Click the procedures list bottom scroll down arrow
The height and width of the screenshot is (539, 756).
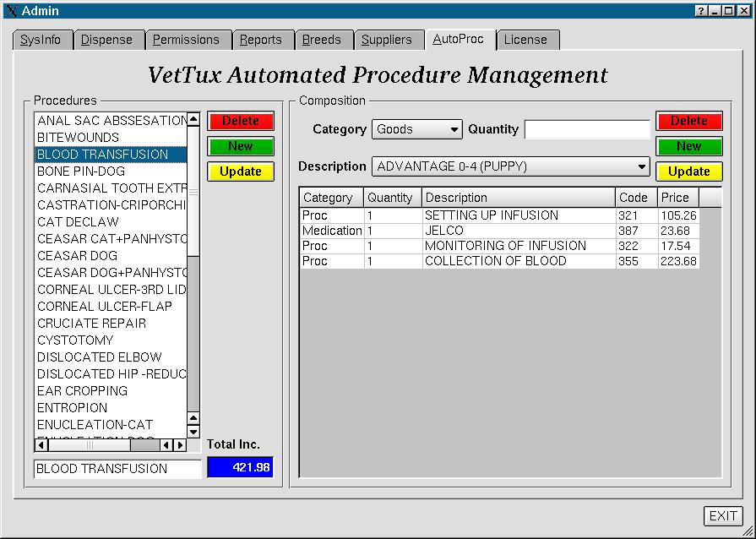point(193,432)
